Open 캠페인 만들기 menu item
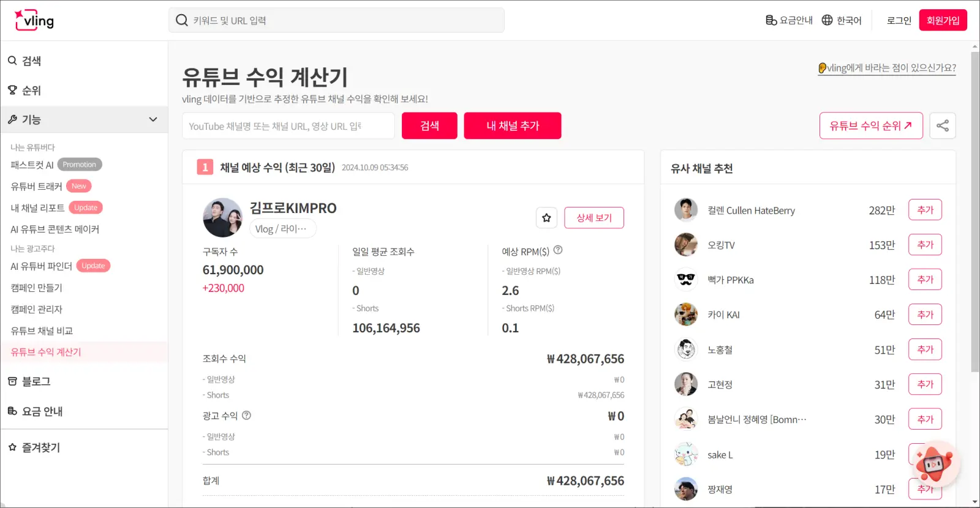 click(x=36, y=288)
